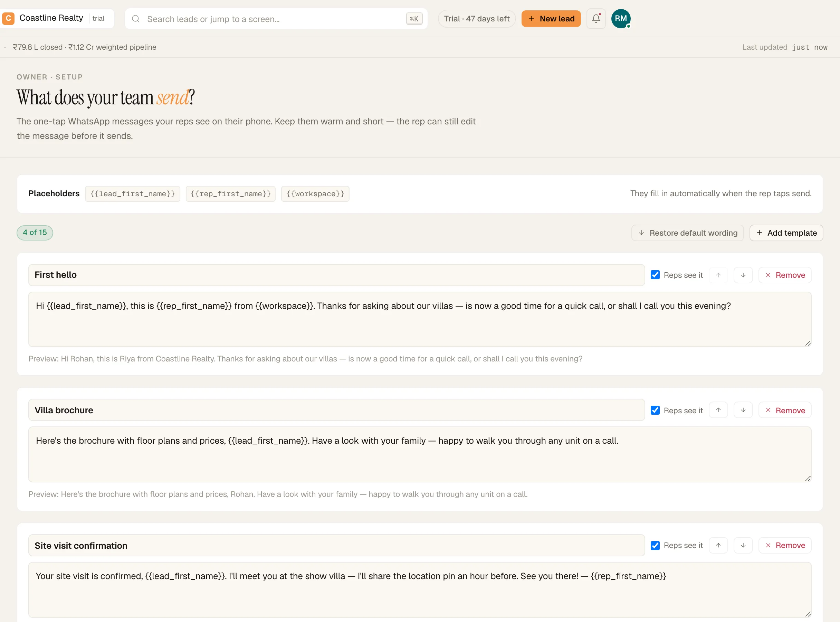
Task: Click the Trial 47 days left pill
Action: click(476, 18)
